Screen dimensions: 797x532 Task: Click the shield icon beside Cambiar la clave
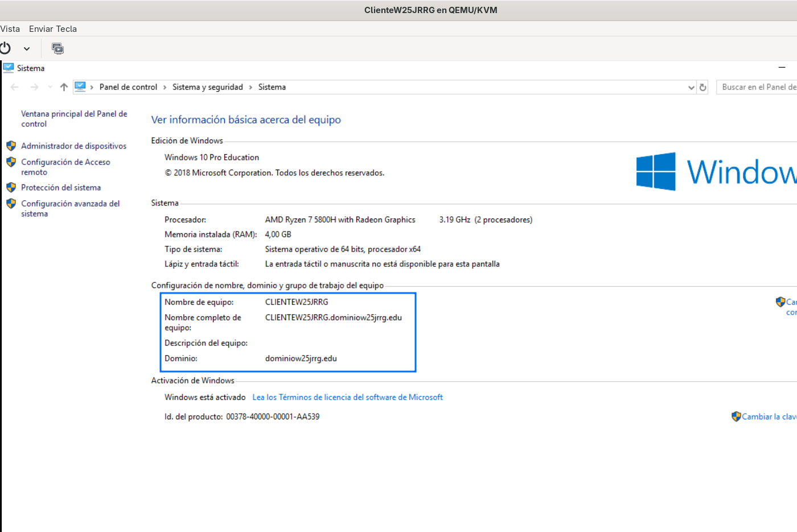click(x=736, y=416)
